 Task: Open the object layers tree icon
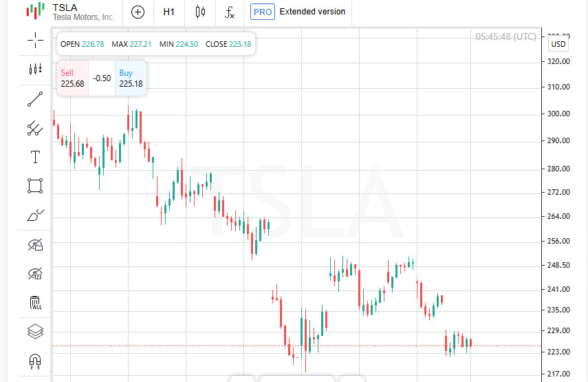tap(35, 331)
